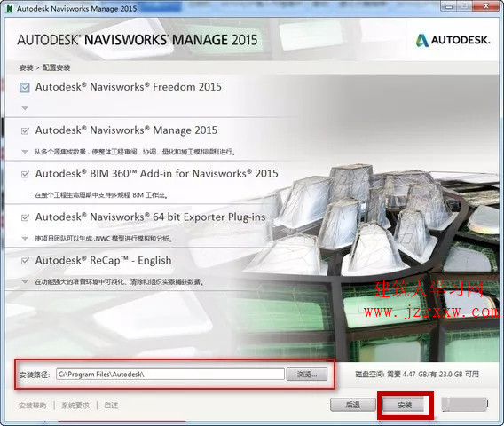Viewport: 504px width, 426px height.
Task: Expand Navisworks Freedom 2015 options arrow
Action: tap(25, 108)
